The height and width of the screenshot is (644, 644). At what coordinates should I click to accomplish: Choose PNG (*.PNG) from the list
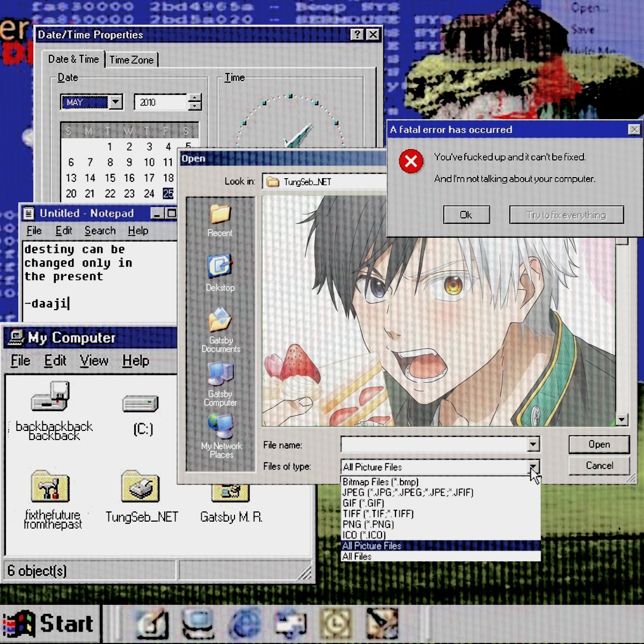441,524
